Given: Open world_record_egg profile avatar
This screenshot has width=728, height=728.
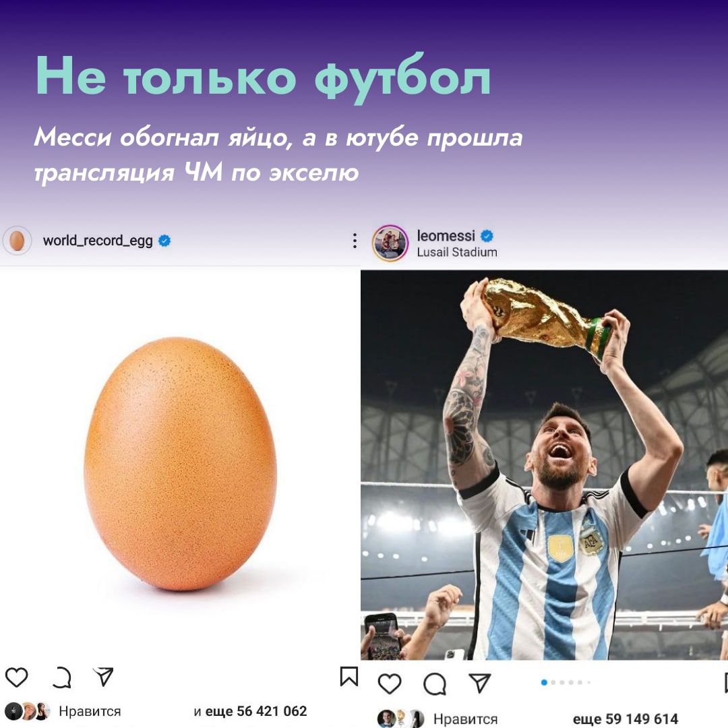Looking at the screenshot, I should (17, 241).
